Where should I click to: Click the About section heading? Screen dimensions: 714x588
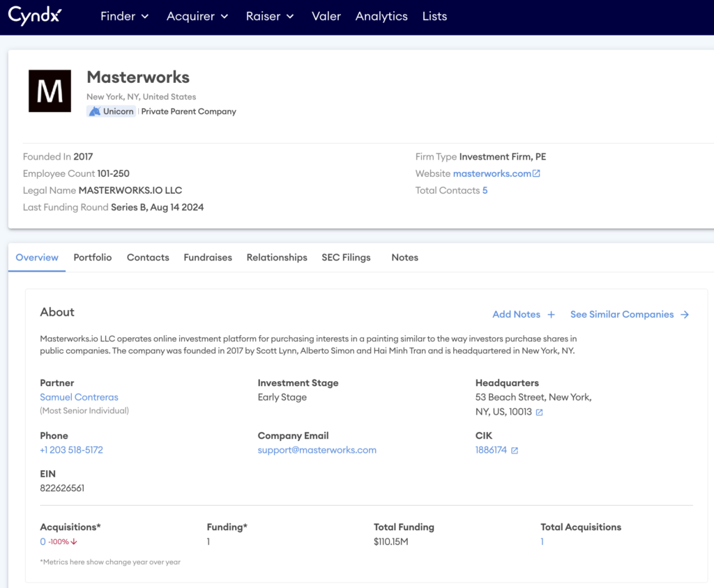point(57,312)
